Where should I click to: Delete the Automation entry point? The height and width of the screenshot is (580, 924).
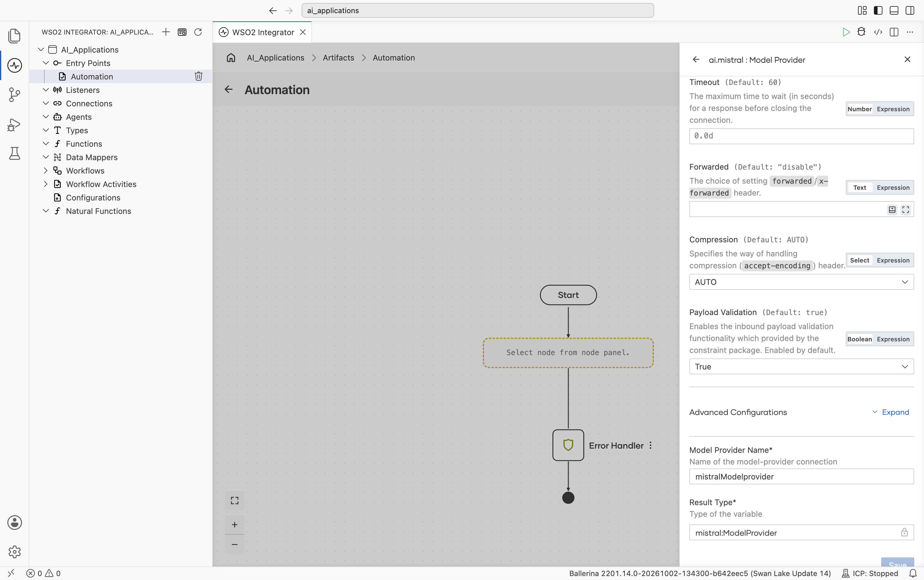pyautogui.click(x=198, y=76)
